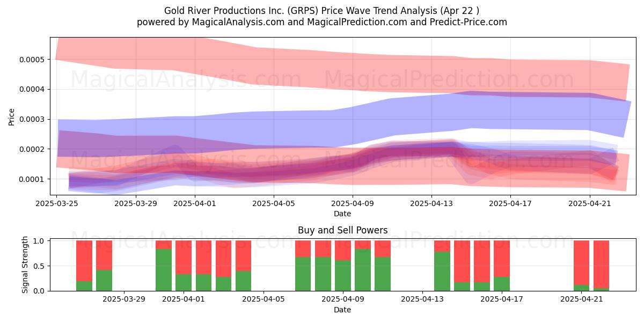Click the 2025-04-01 tick on Buy/Sell chart
Screen dimensions: 644x322
[184, 299]
